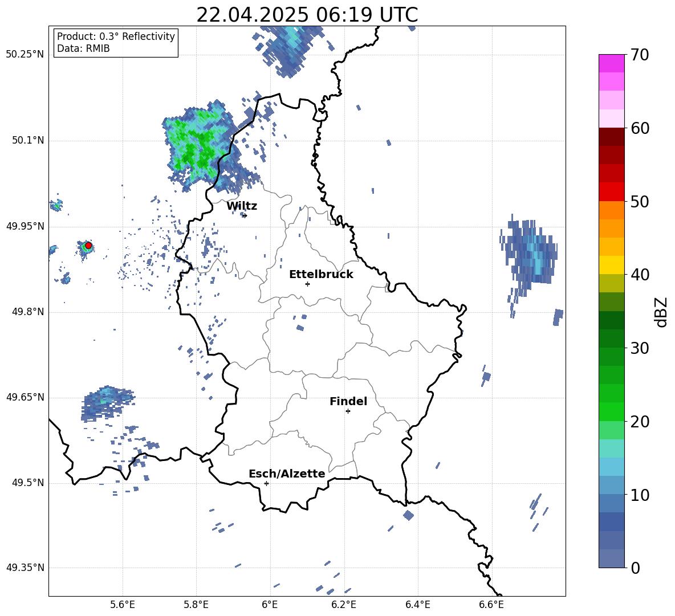Click the 6°E longitude label
This screenshot has height=616, width=675.
pos(270,605)
